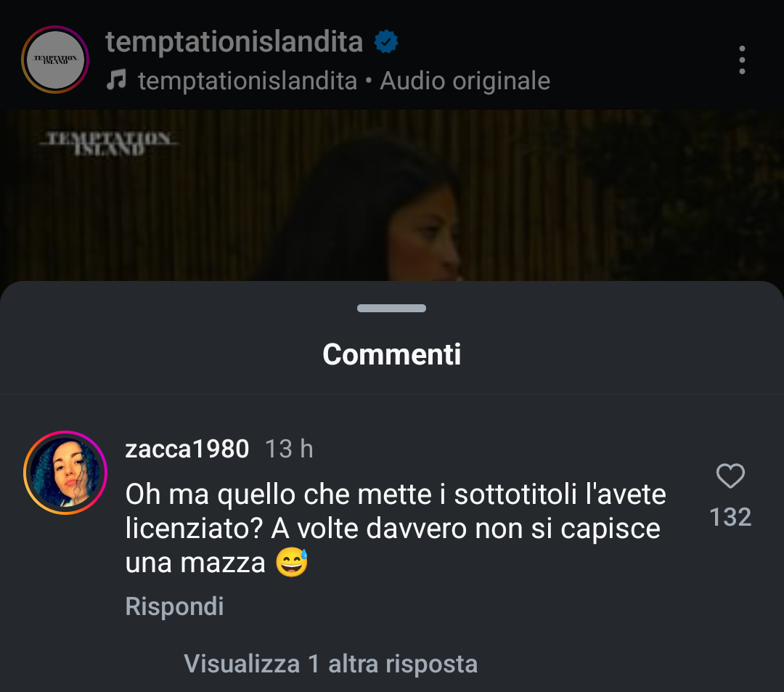Image resolution: width=784 pixels, height=692 pixels.
Task: Click the Temptation Island watermark on video
Action: 107,143
